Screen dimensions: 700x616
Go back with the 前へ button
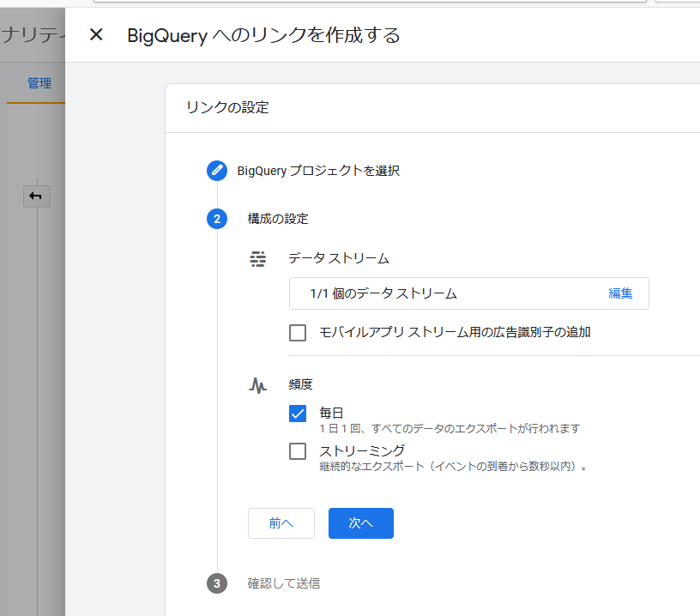(281, 523)
